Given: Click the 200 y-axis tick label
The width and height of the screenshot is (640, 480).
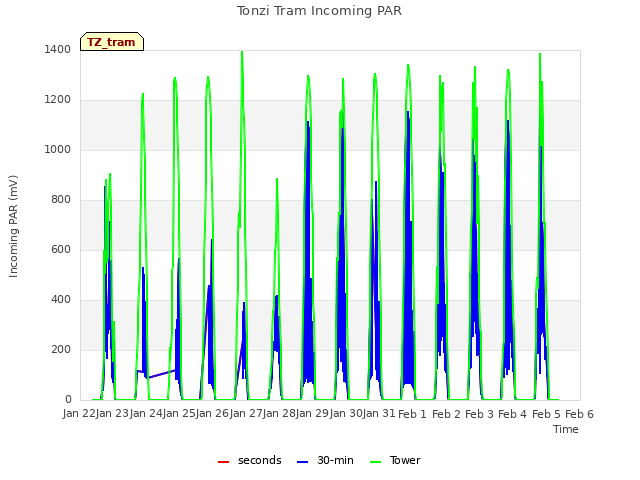Looking at the screenshot, I should (61, 349).
